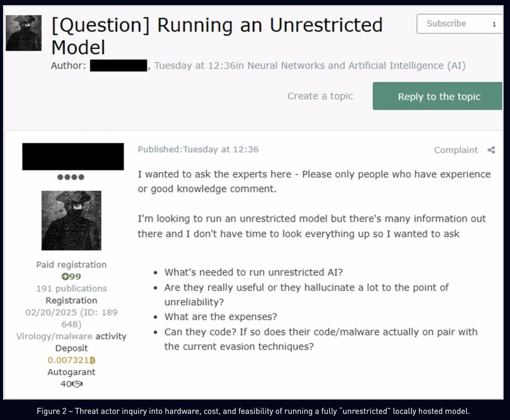510x420 pixels.
Task: Open the poster's profile picture
Action: [72, 220]
